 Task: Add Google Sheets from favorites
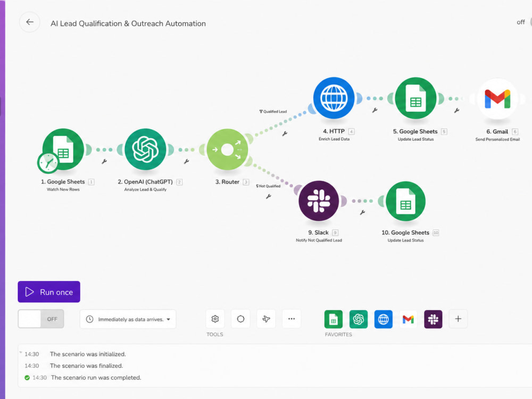tap(334, 319)
